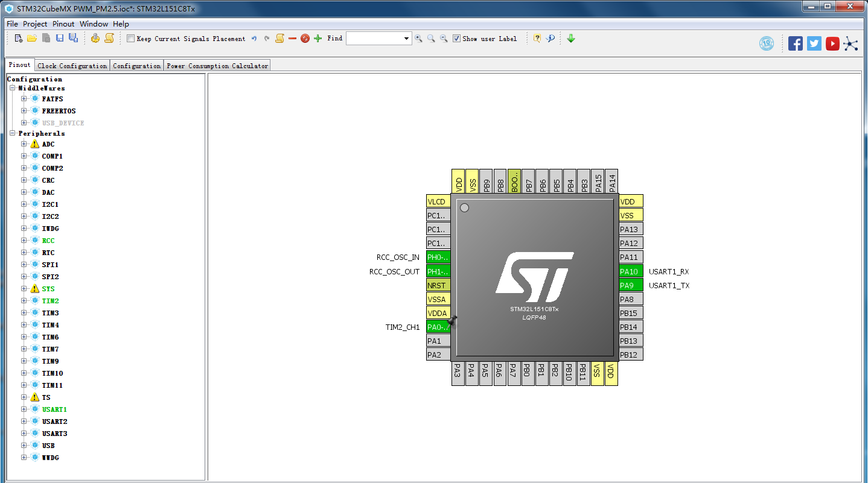Expand the FATFS tree node
The image size is (868, 483).
[x=24, y=99]
